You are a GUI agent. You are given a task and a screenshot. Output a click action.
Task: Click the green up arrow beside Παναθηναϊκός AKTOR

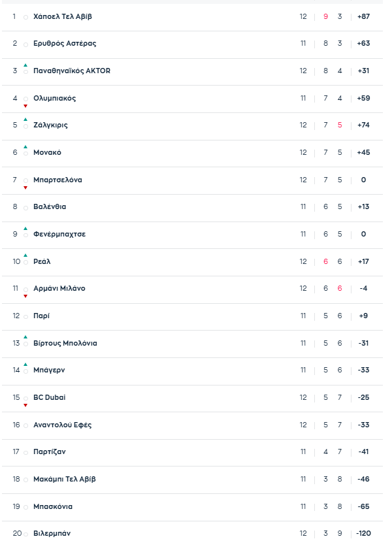click(25, 65)
